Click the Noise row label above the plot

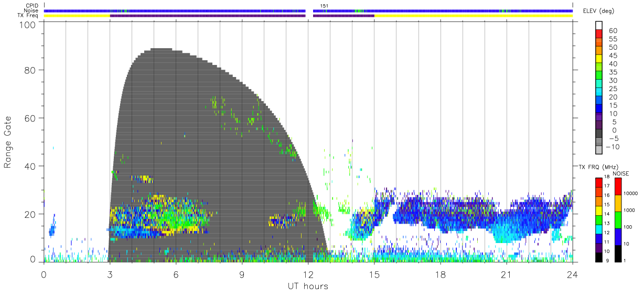[31, 10]
